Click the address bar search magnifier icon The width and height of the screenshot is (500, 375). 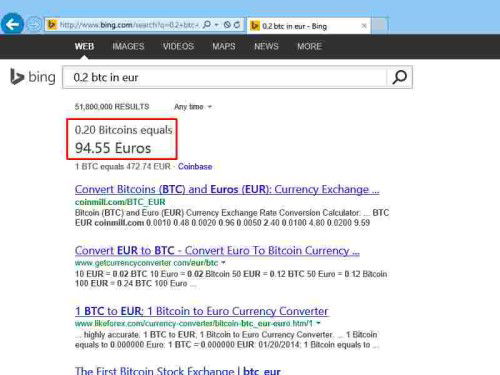[x=207, y=25]
